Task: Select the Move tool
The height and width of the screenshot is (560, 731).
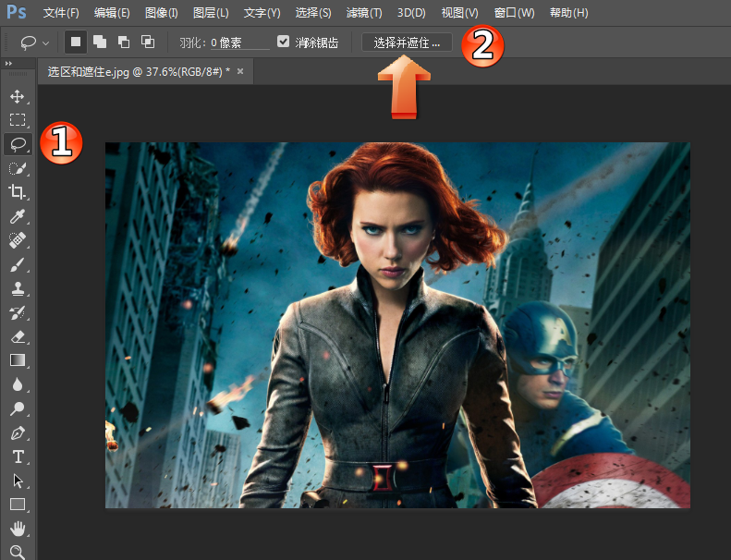Action: 17,96
